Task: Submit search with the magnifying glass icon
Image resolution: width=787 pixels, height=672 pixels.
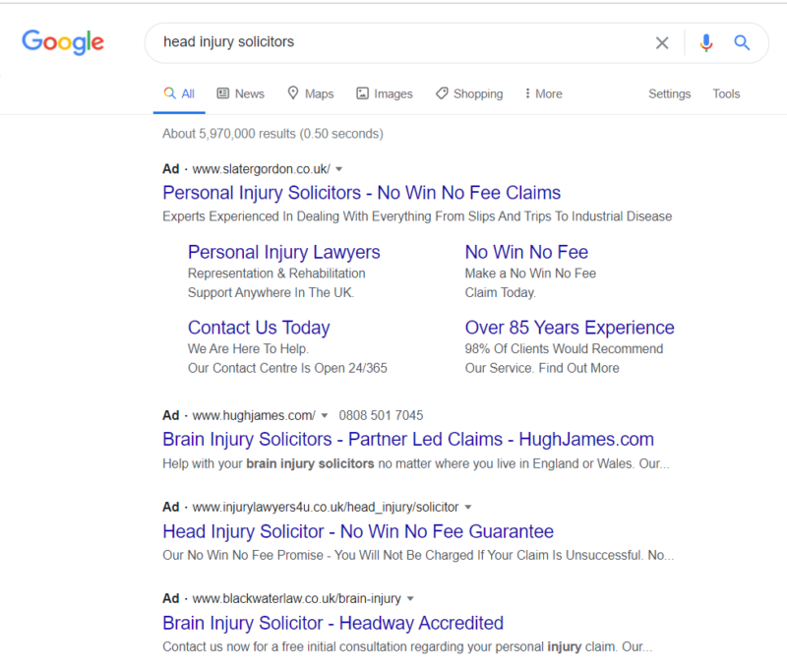Action: (x=742, y=43)
